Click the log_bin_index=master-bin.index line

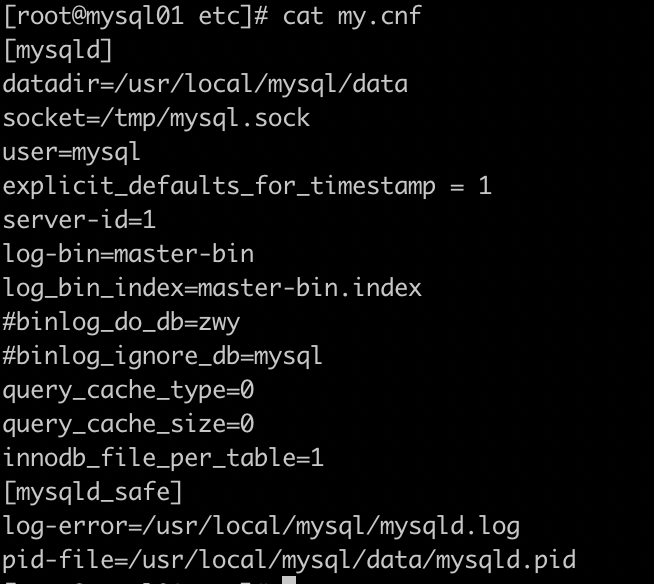click(x=212, y=288)
